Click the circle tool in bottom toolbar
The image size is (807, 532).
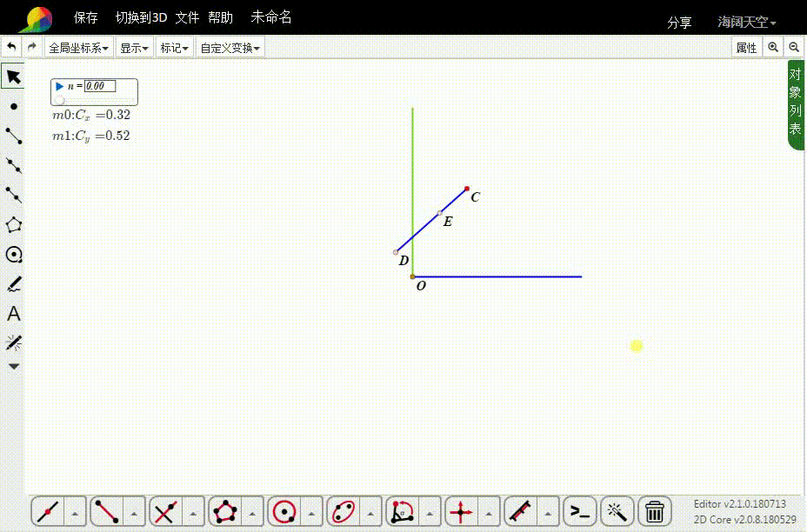click(284, 511)
